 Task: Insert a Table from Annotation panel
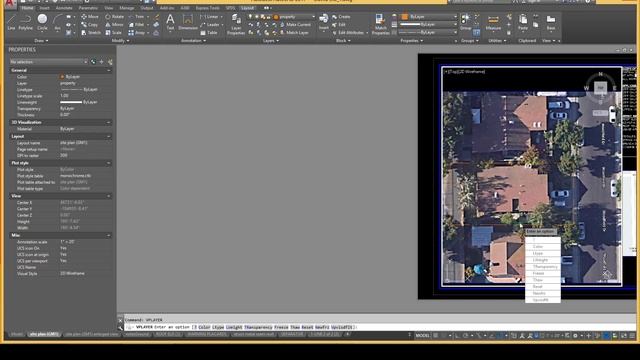point(209,33)
